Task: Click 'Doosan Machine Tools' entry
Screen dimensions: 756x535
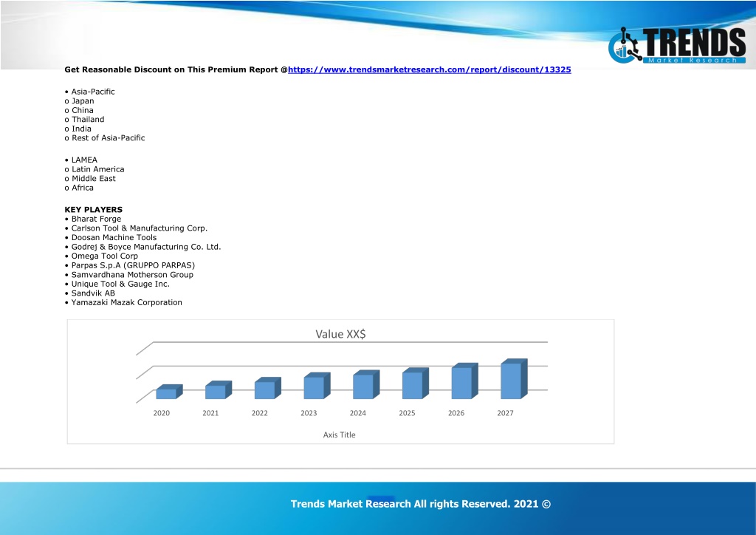Action: point(114,237)
